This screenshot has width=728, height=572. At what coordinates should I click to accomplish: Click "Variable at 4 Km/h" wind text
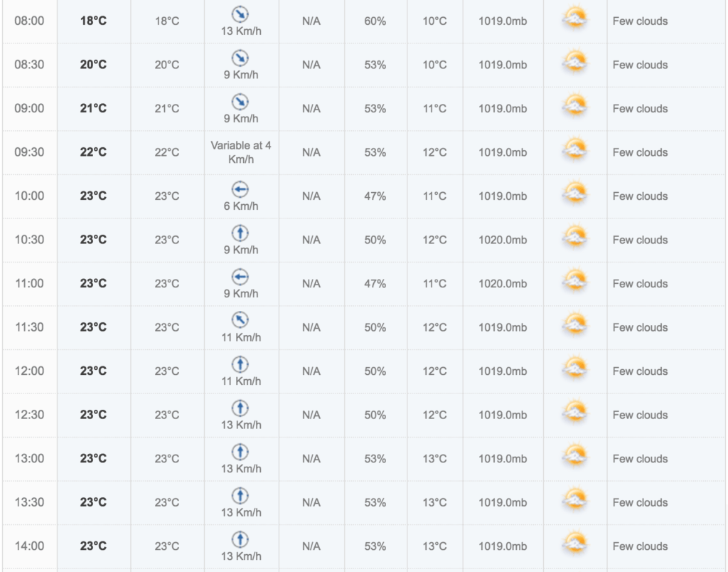pyautogui.click(x=241, y=152)
